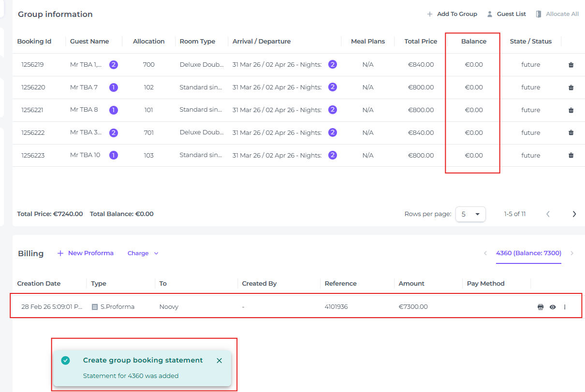The width and height of the screenshot is (585, 392).
Task: Go to next billing folio
Action: click(x=572, y=253)
